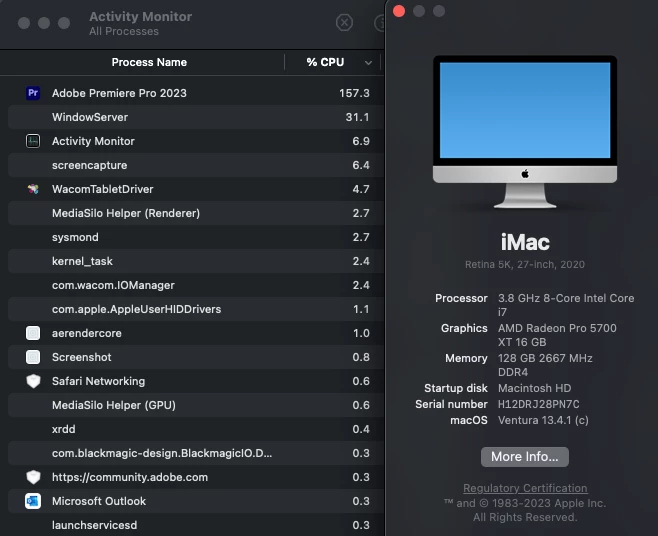The height and width of the screenshot is (536, 658).
Task: Select the Activity Monitor process name
Action: pyautogui.click(x=93, y=141)
